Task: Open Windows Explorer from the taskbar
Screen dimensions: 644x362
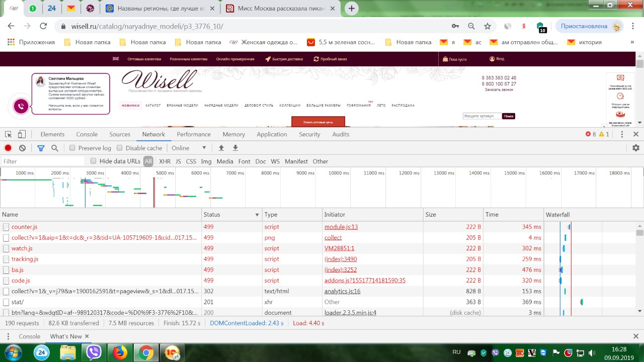Action: coord(67,353)
